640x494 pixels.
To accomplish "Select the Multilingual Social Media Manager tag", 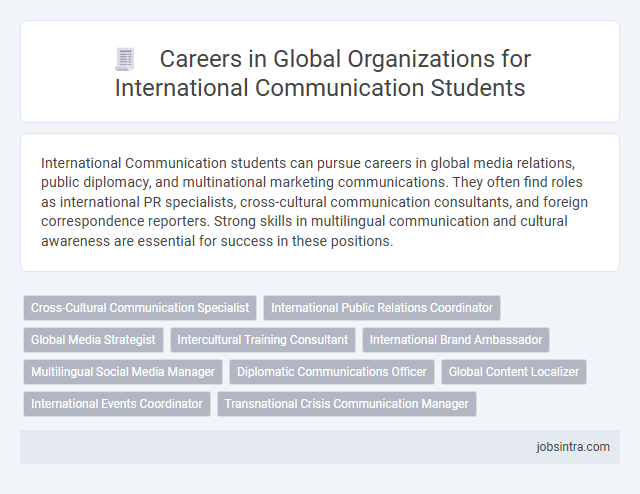I will [123, 372].
